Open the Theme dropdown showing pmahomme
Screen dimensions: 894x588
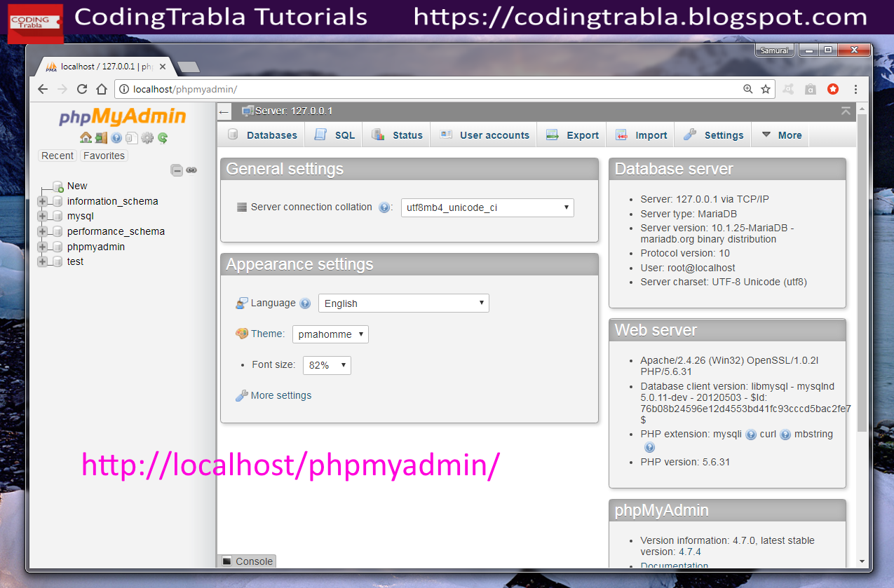pyautogui.click(x=330, y=334)
